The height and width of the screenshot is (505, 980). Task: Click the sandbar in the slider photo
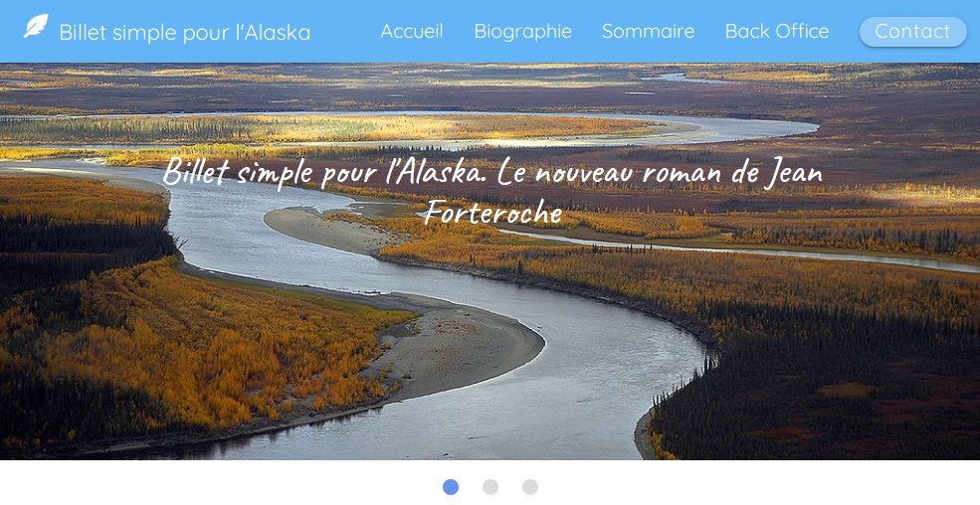tap(463, 350)
